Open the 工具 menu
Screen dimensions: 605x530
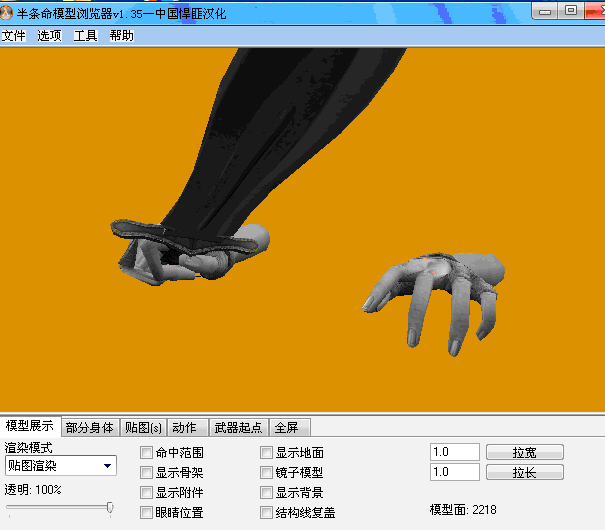point(86,35)
